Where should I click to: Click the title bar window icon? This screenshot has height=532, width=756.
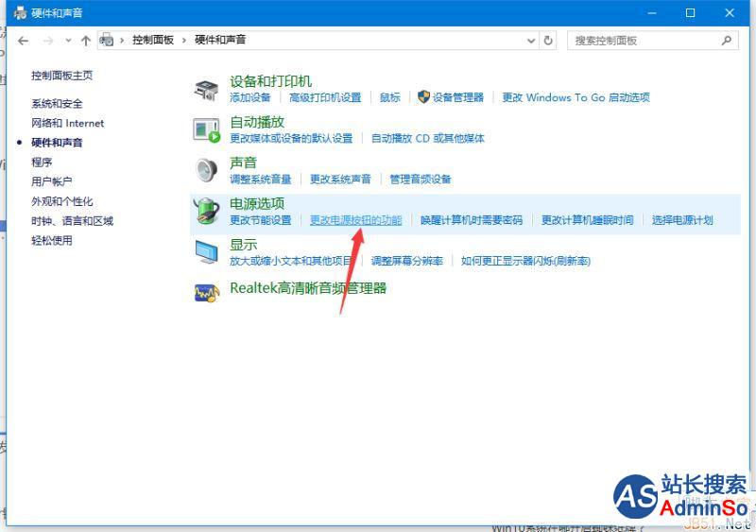[x=20, y=13]
